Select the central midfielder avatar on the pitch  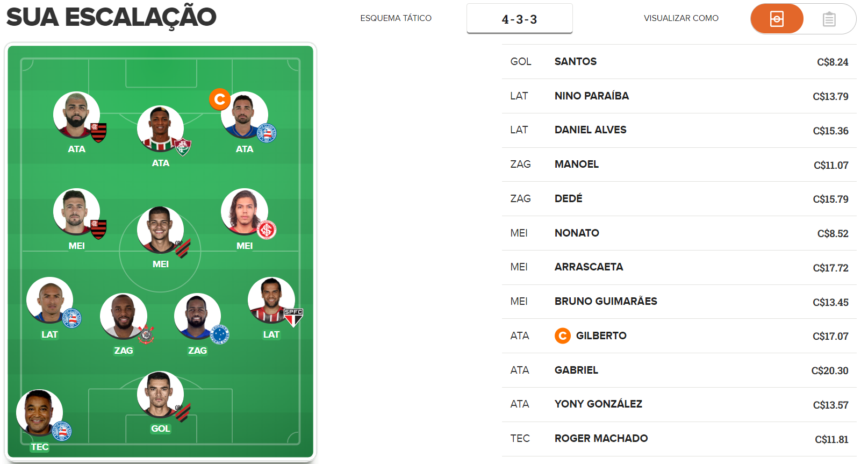click(160, 230)
